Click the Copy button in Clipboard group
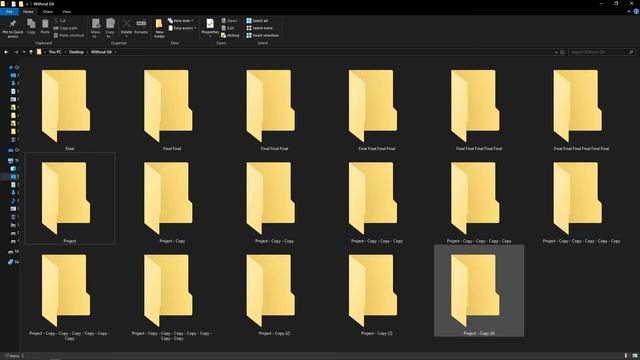The image size is (640, 360). pyautogui.click(x=31, y=27)
